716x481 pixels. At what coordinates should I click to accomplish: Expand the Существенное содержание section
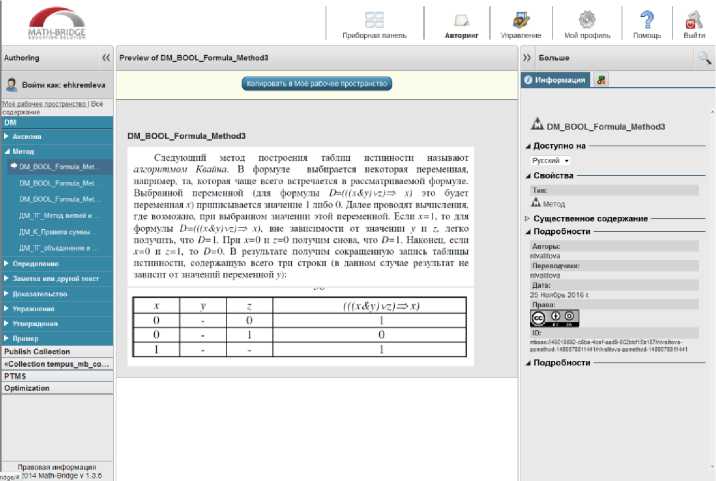click(x=528, y=219)
